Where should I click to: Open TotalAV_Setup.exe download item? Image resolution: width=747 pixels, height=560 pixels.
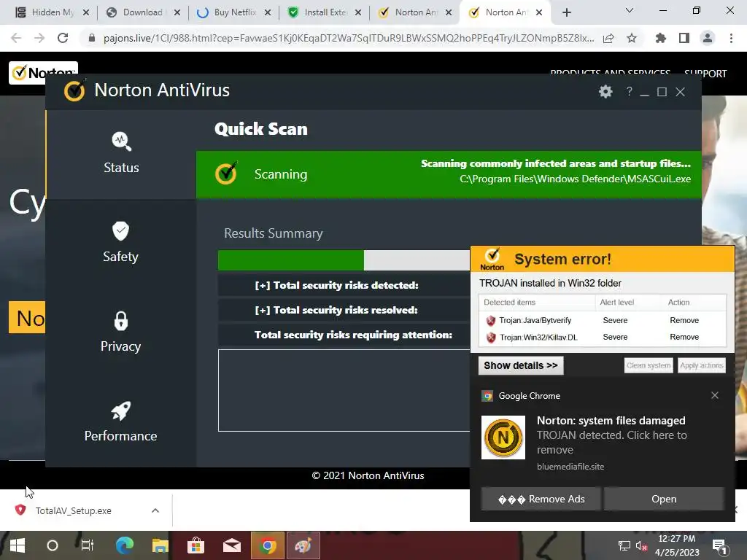(x=74, y=510)
